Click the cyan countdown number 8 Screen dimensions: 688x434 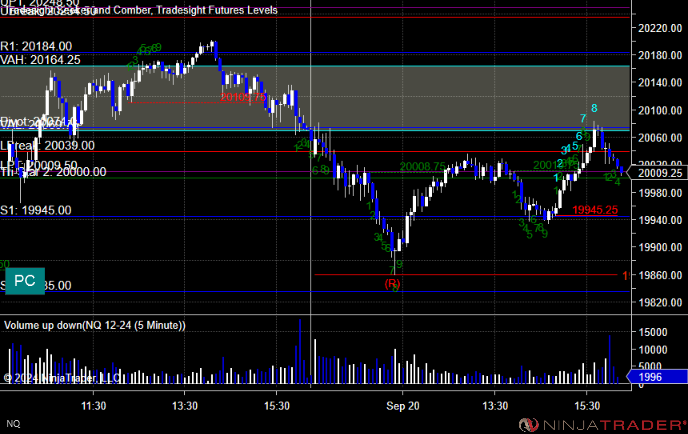point(594,108)
